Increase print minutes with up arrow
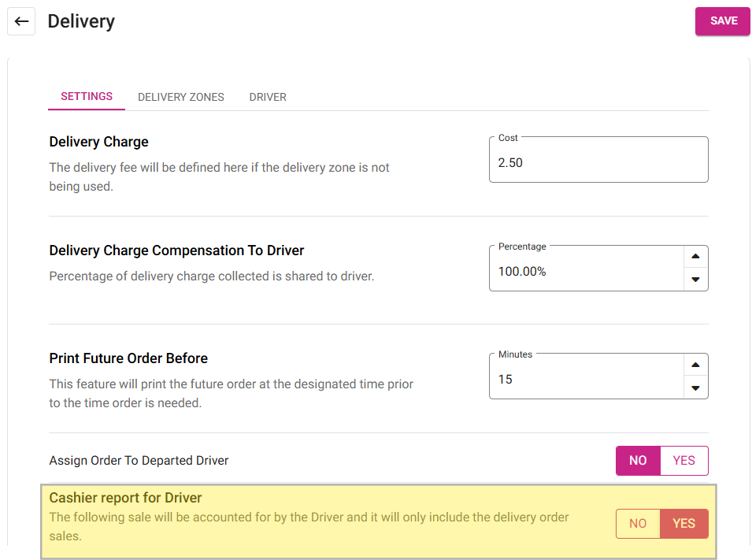This screenshot has width=752, height=560. [x=695, y=365]
